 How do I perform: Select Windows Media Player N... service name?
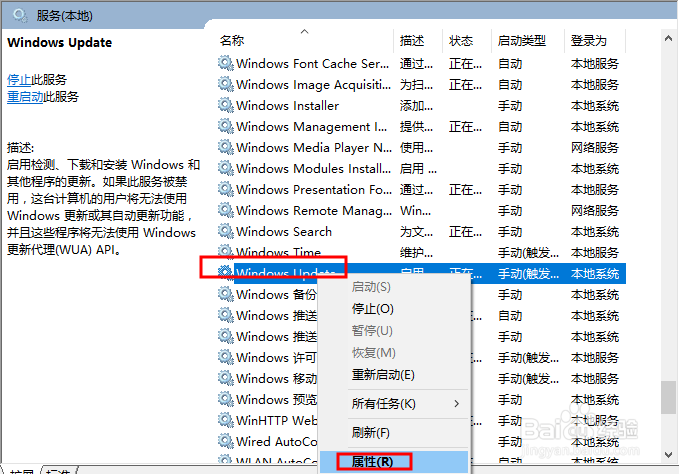[314, 148]
